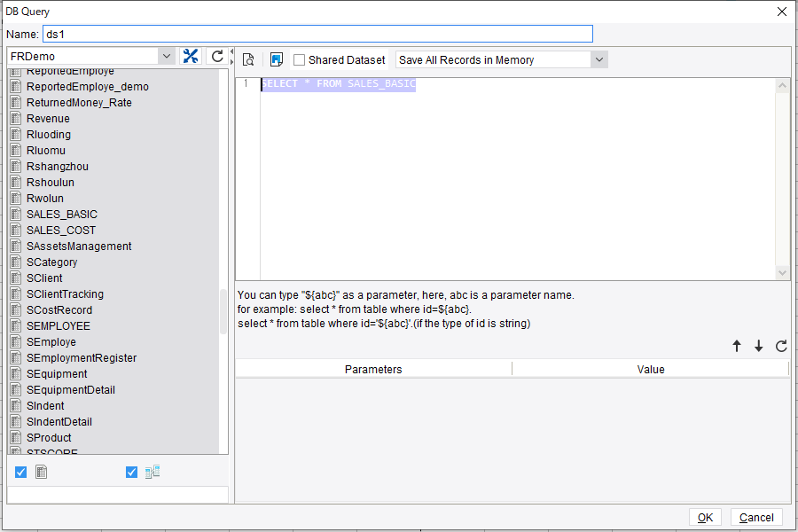Close the DB Query dialog
The image size is (798, 532).
782,12
